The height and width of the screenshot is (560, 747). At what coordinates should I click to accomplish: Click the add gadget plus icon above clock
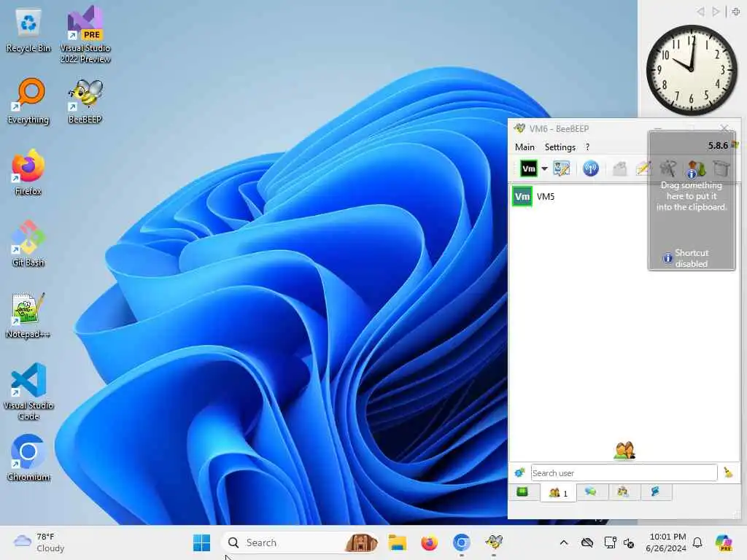click(x=735, y=12)
